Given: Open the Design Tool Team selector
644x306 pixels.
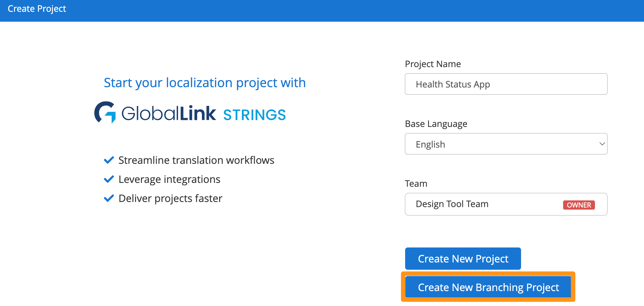Looking at the screenshot, I should tap(484, 204).
